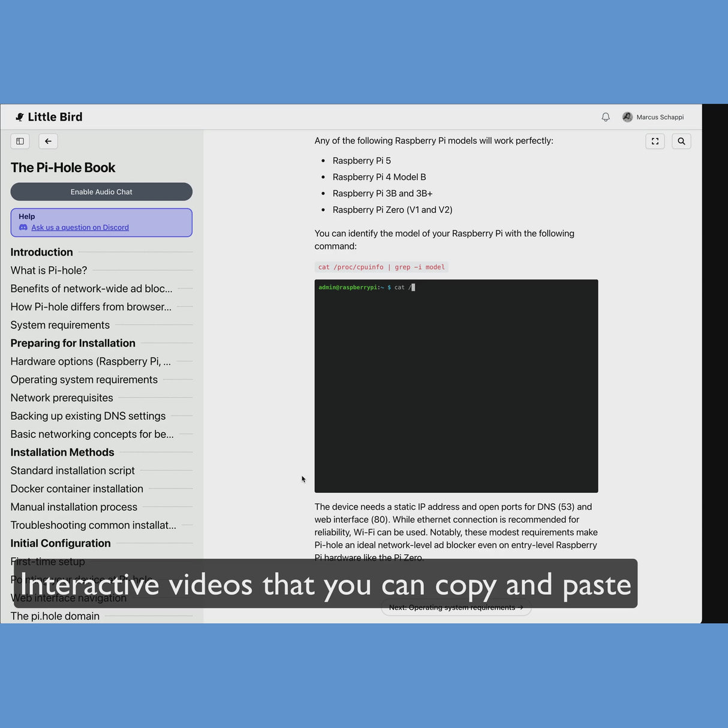Click the terminal video player
The width and height of the screenshot is (728, 728).
(456, 386)
